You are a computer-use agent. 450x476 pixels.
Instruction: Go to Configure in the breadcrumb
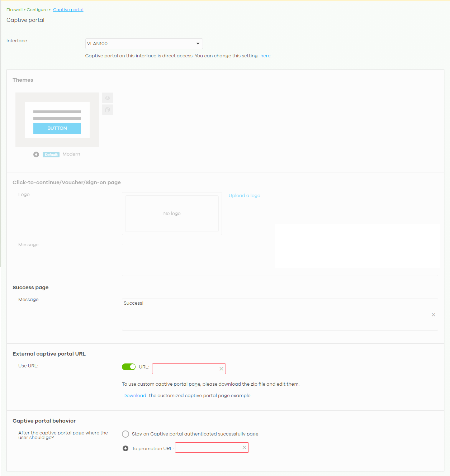click(x=37, y=10)
